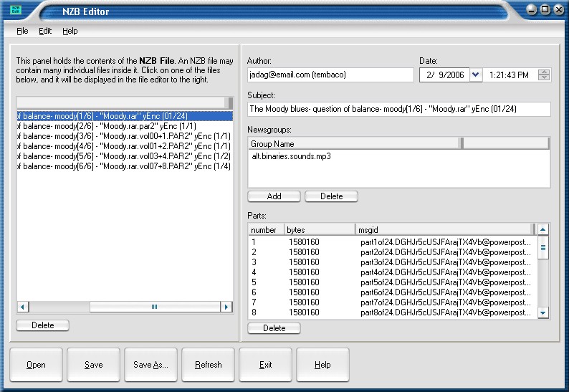Viewport: 569px width, 392px height.
Task: Click the Refresh button
Action: point(208,365)
